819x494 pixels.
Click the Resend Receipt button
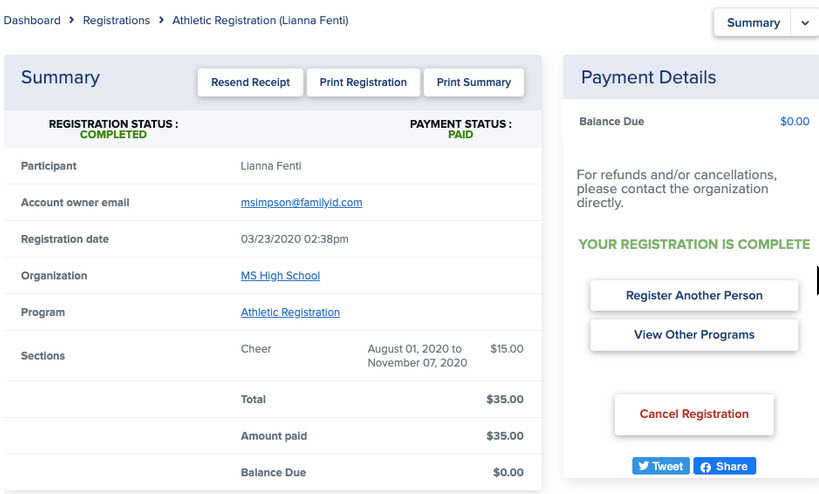(250, 83)
